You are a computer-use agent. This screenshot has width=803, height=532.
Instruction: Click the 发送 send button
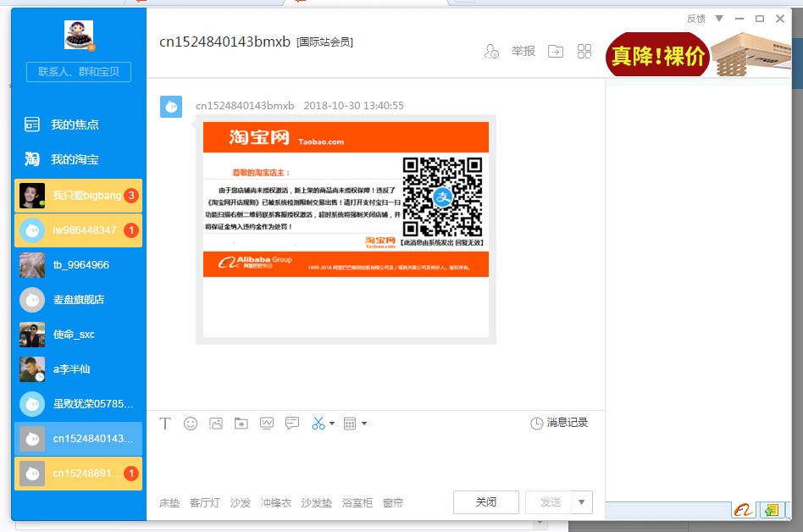548,502
